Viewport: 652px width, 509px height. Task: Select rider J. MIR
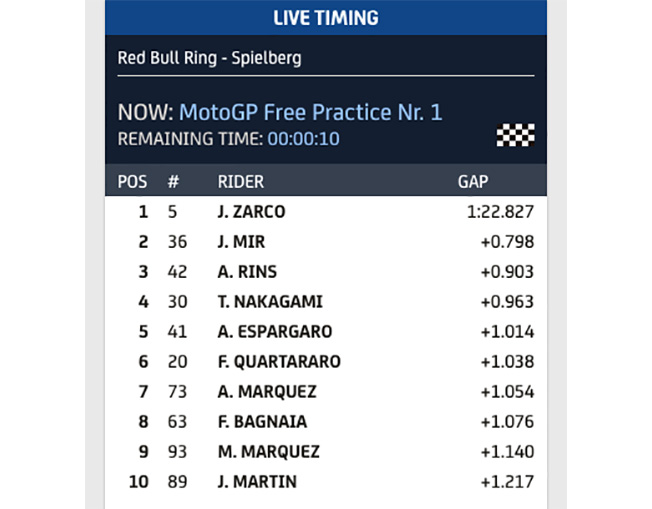coord(241,242)
